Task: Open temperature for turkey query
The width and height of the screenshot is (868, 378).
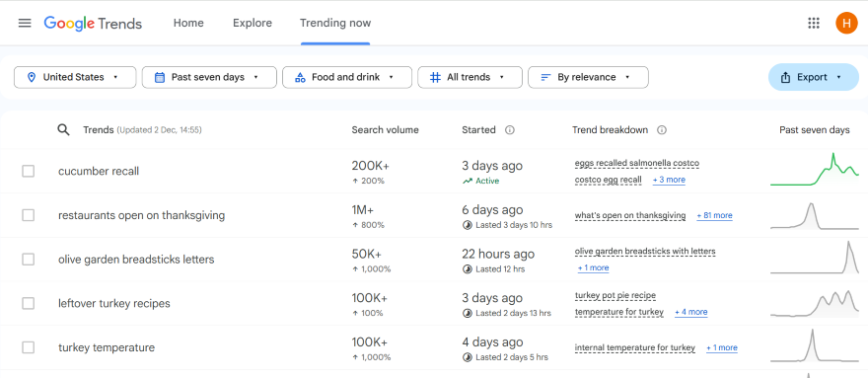Action: click(618, 312)
